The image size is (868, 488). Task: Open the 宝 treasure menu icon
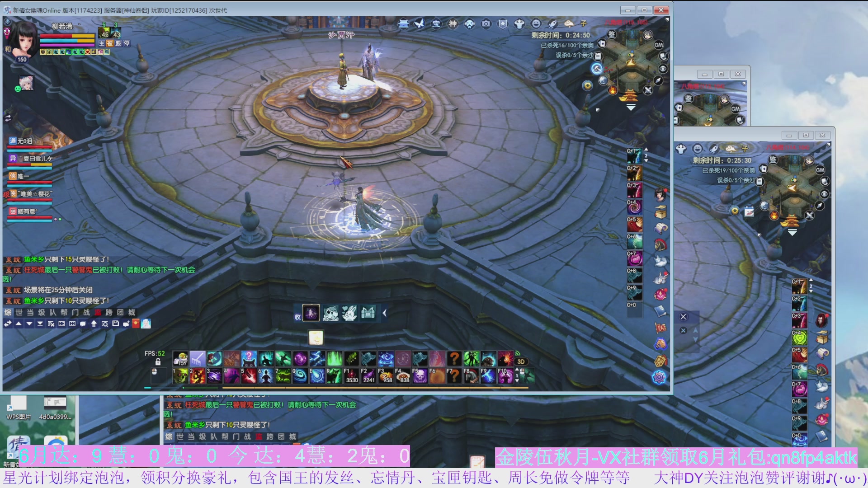pyautogui.click(x=436, y=23)
